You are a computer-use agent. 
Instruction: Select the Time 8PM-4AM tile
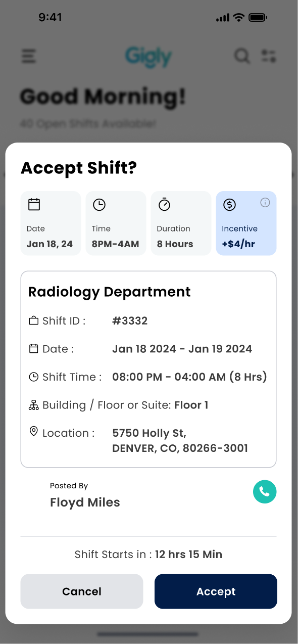(116, 223)
